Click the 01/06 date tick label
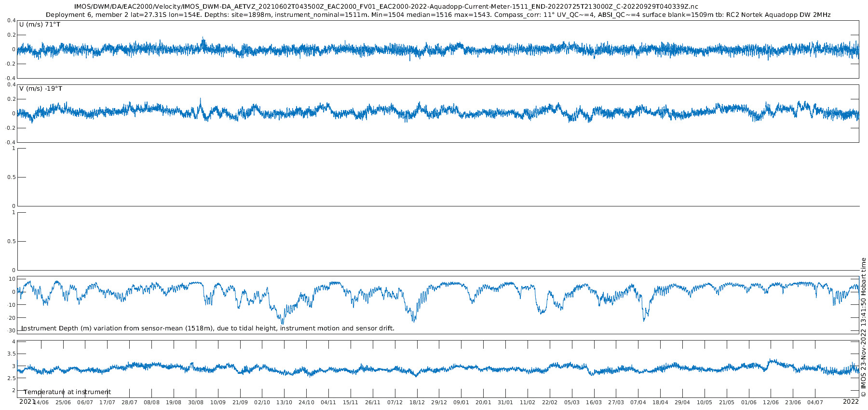Screen dimensions: 868x410 (x=749, y=402)
